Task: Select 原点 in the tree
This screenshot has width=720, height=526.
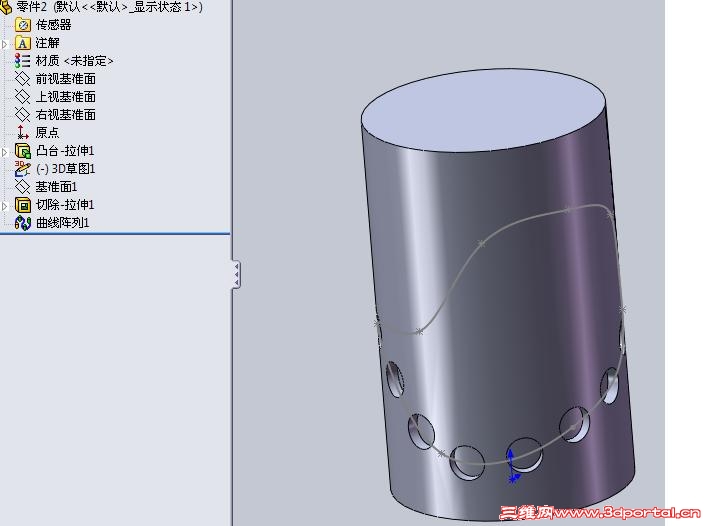Action: 48,133
